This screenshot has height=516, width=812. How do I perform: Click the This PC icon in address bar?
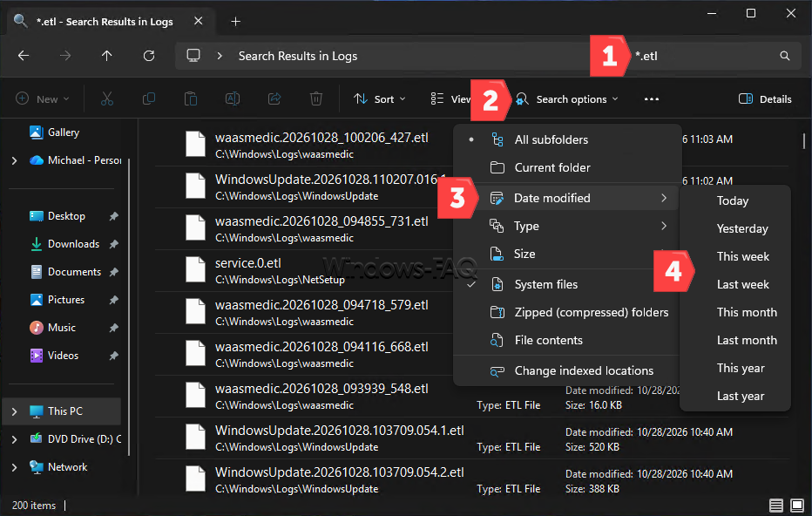click(x=193, y=56)
